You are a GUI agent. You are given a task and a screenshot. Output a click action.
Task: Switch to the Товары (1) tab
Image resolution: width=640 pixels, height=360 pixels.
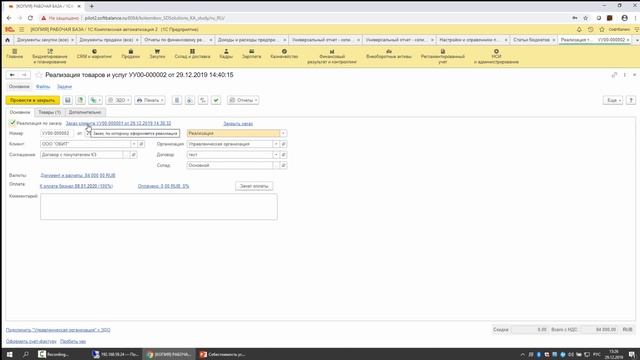tap(50, 112)
